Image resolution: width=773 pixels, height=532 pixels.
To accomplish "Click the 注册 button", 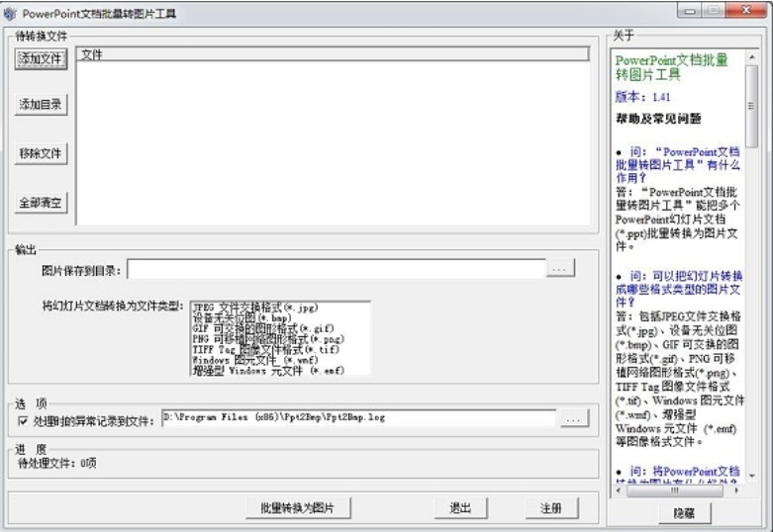I will click(x=551, y=508).
